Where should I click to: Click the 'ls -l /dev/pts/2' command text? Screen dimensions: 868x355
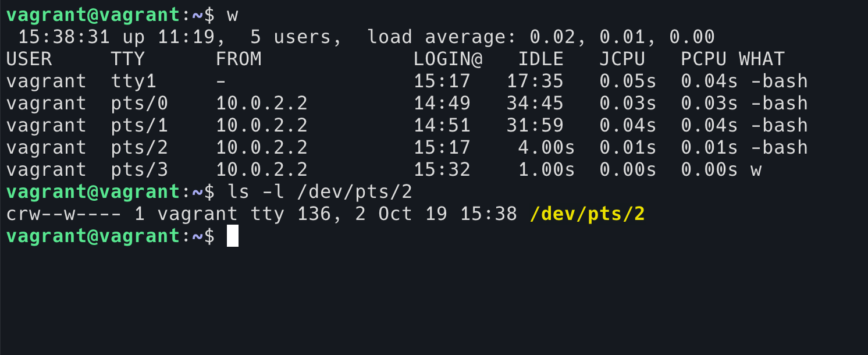point(320,192)
